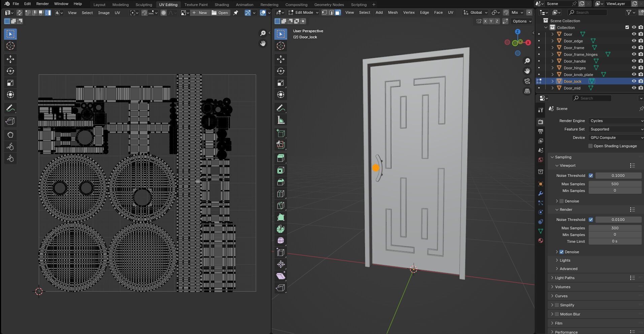
Task: Select the Bevel tool
Action: tap(281, 182)
